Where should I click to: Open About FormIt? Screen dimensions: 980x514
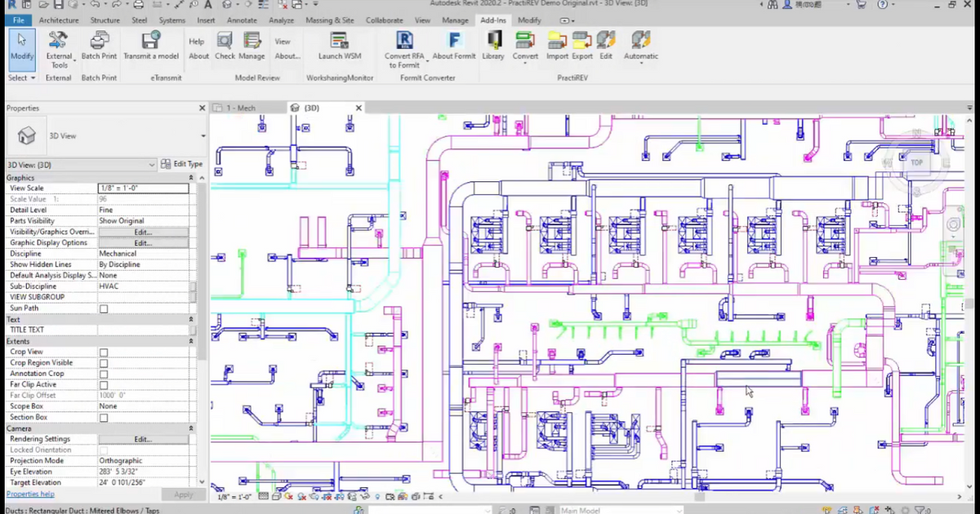454,46
